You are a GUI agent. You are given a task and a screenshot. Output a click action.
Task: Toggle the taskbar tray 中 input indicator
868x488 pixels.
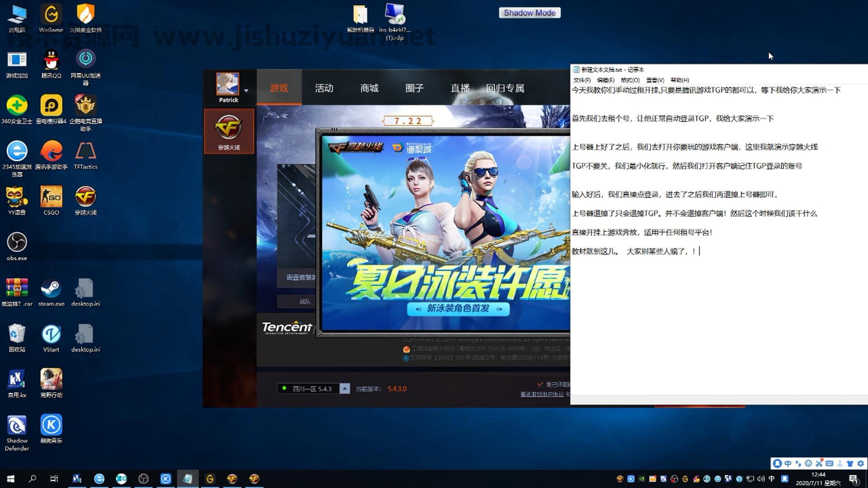coord(771,479)
